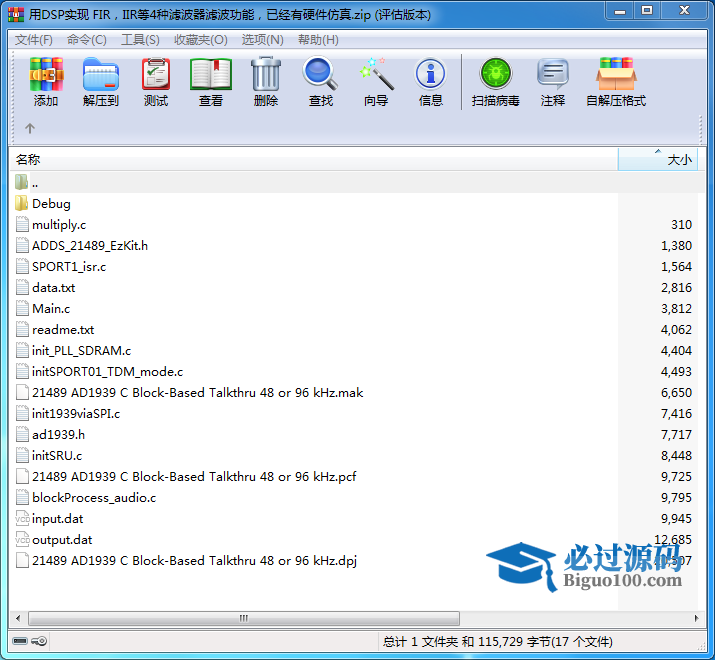Maximize the WinRAR window
715x660 pixels.
[x=647, y=11]
